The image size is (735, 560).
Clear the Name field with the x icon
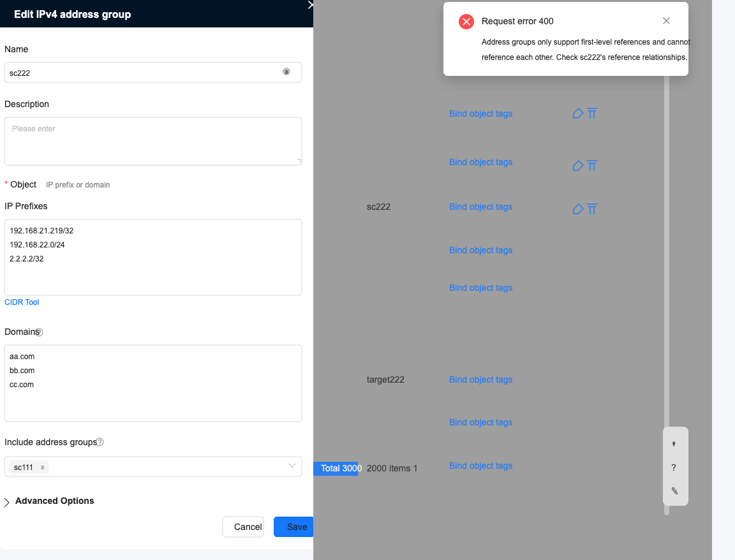coord(286,71)
